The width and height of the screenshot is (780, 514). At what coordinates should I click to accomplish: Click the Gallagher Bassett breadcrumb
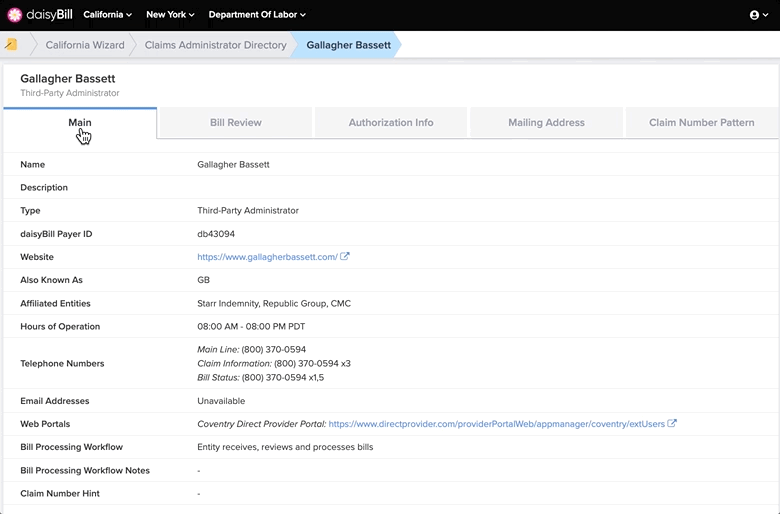[348, 45]
